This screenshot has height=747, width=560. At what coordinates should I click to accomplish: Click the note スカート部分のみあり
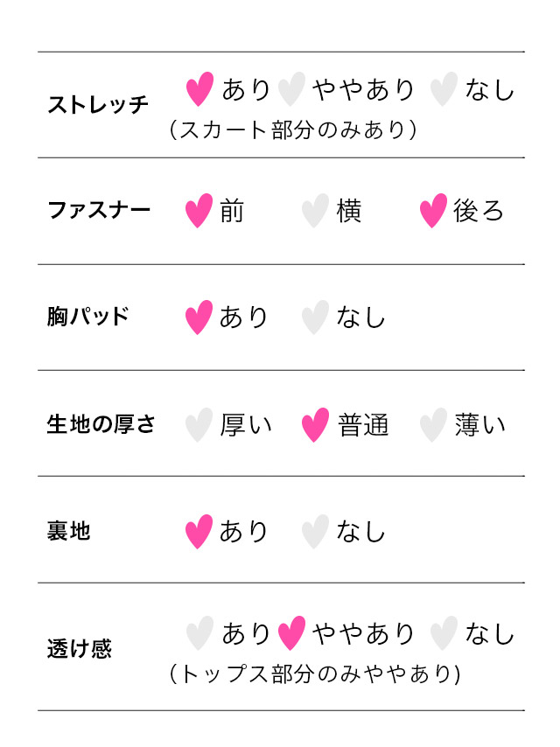(x=293, y=129)
